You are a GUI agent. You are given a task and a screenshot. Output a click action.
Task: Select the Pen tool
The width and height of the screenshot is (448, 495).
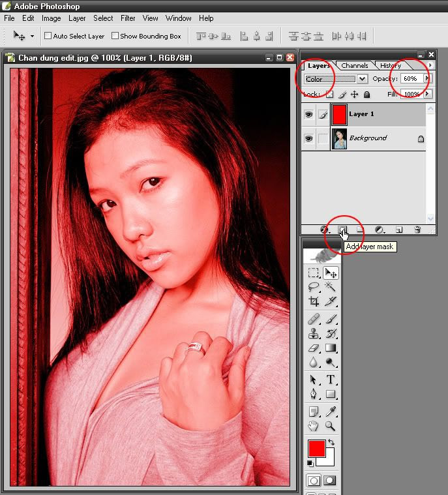click(x=313, y=394)
